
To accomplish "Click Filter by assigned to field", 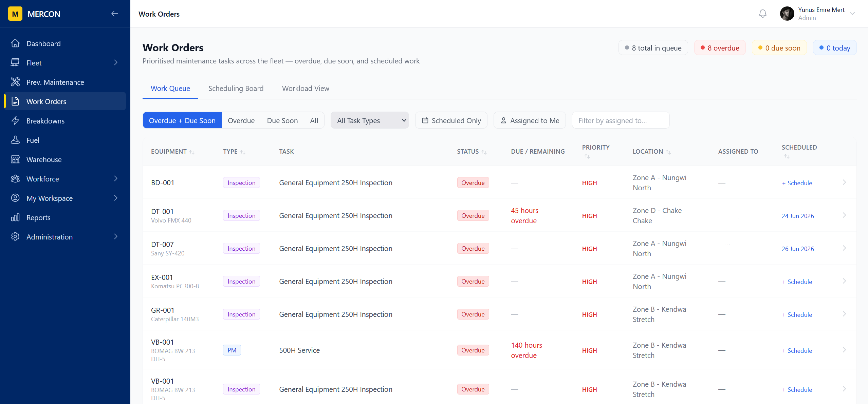I will tap(621, 120).
